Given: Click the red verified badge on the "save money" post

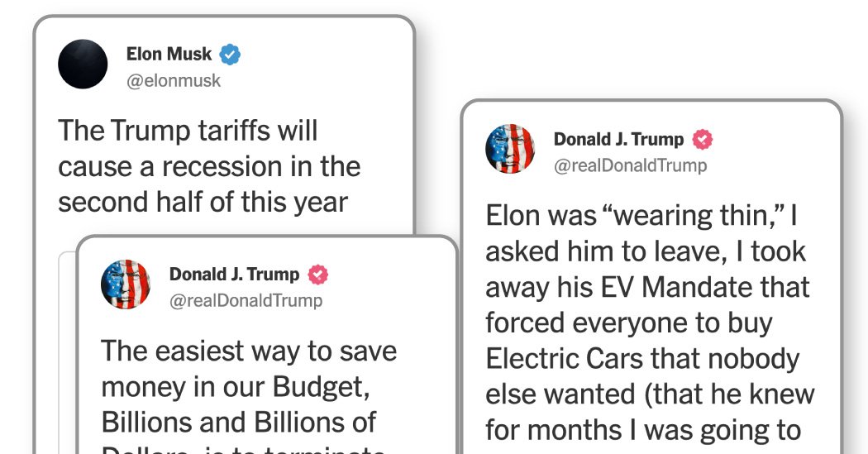Looking at the screenshot, I should [318, 275].
